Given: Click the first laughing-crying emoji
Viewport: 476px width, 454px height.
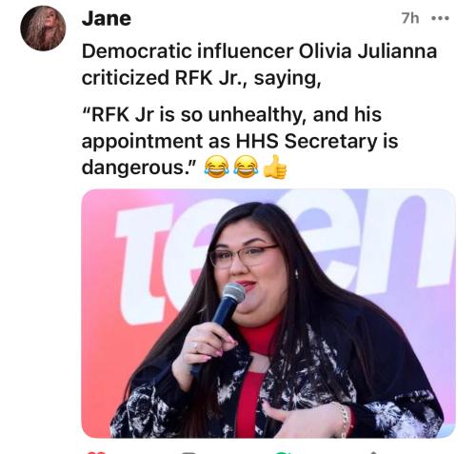Looking at the screenshot, I should click(x=217, y=167).
